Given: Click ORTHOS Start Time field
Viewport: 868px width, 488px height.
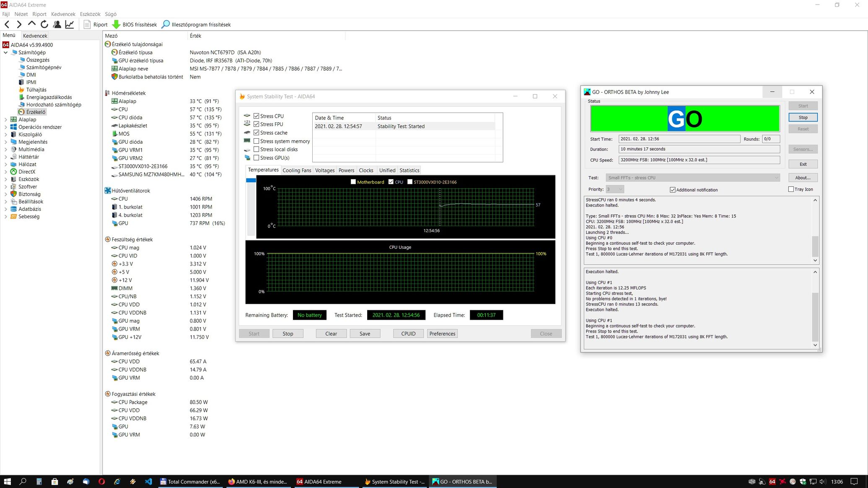Looking at the screenshot, I should [679, 139].
